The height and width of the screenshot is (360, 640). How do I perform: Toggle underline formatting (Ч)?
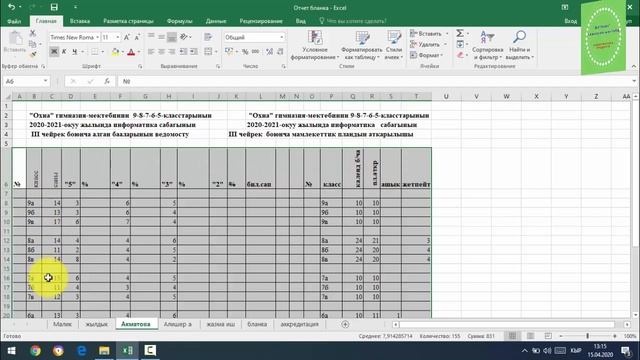74,52
